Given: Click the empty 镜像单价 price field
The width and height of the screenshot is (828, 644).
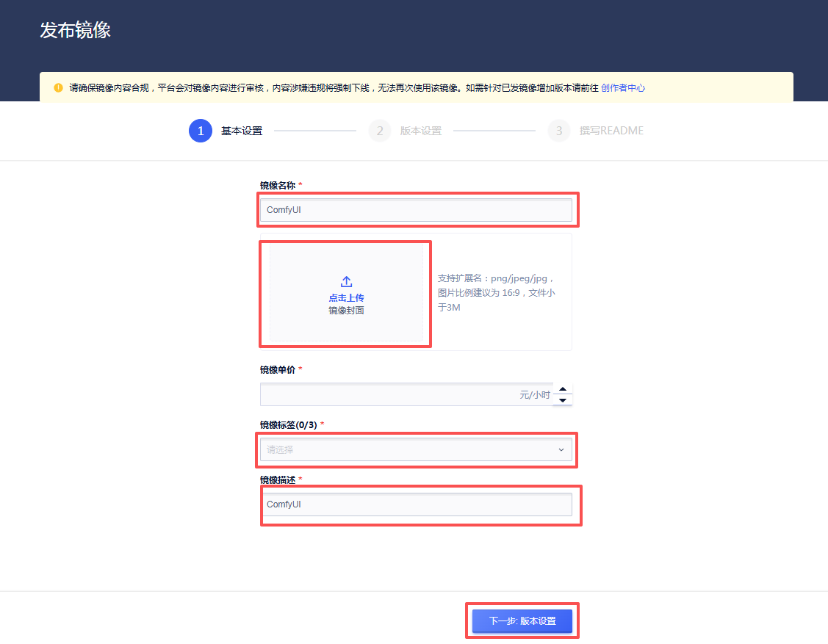Looking at the screenshot, I should tap(404, 394).
